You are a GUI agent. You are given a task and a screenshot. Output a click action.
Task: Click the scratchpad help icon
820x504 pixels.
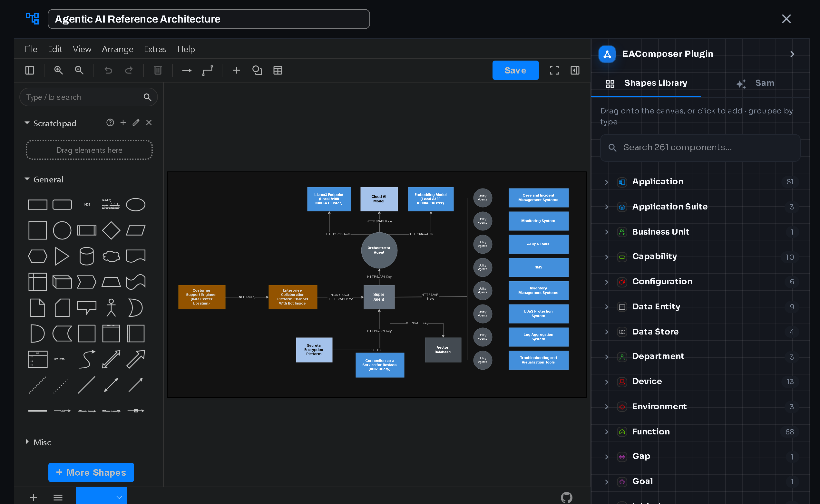click(110, 123)
